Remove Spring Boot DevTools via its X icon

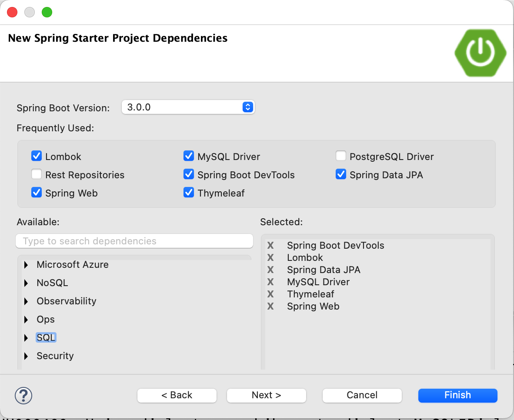pyautogui.click(x=270, y=246)
